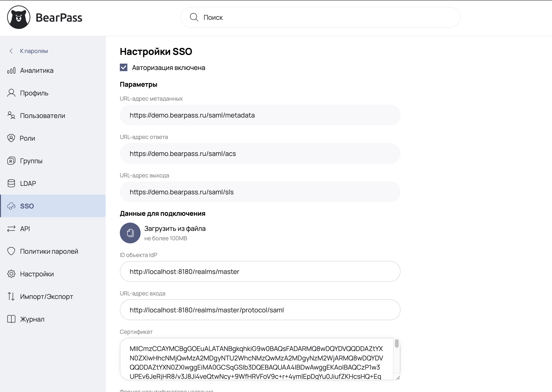Click the Journal book icon
Screen dimensions: 552x392
click(11, 319)
